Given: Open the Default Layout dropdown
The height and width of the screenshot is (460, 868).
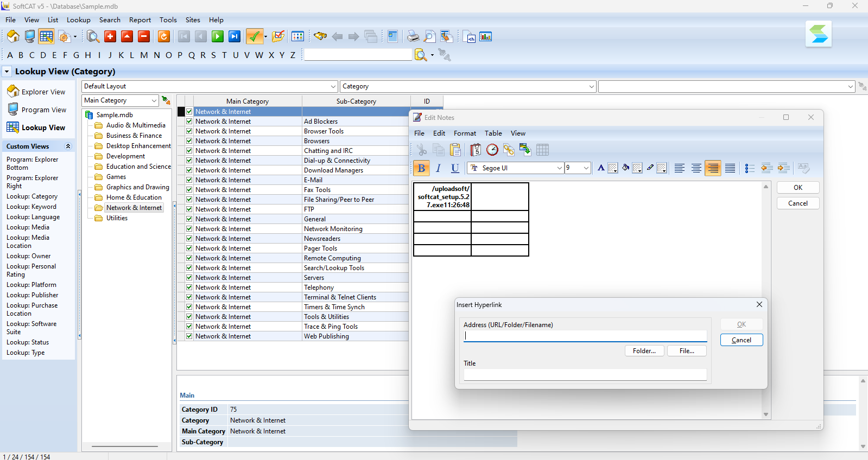Looking at the screenshot, I should pos(333,86).
